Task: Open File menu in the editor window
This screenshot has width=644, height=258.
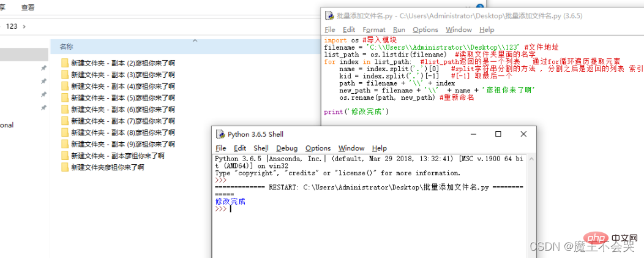Action: 330,29
